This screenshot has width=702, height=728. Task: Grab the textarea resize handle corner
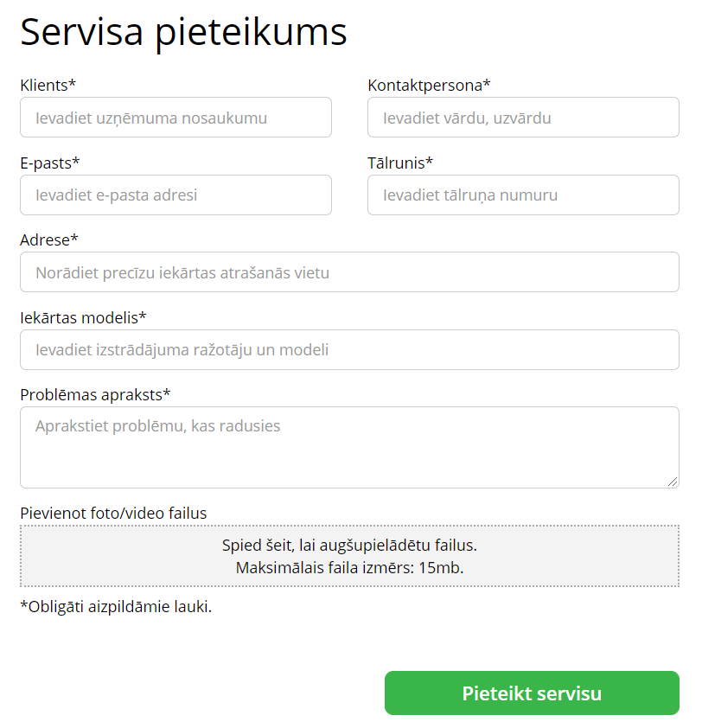tap(673, 482)
